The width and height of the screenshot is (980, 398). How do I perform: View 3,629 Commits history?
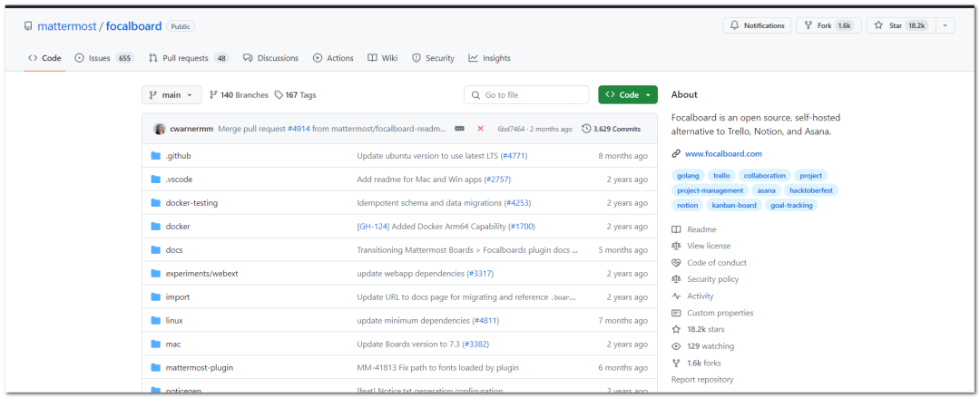click(x=611, y=129)
